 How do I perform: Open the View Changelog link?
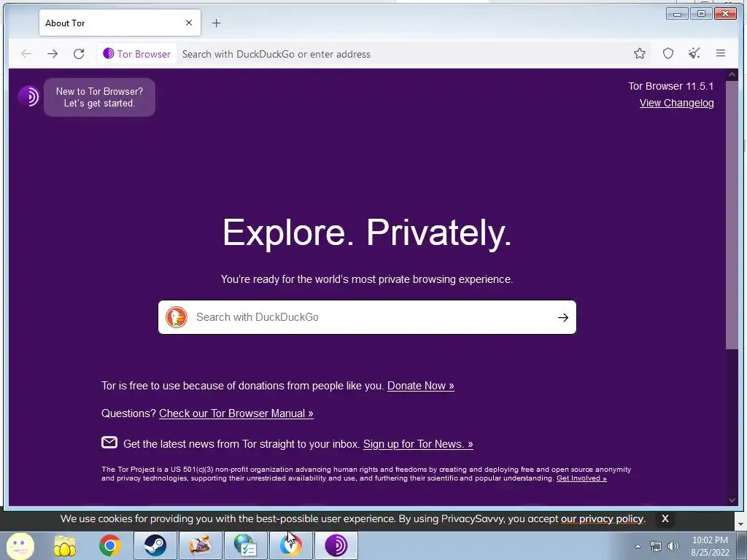pos(676,103)
